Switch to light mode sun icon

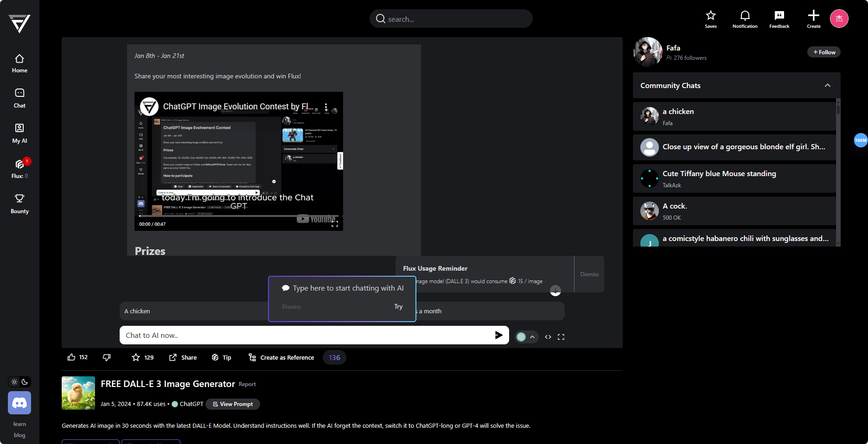point(14,382)
